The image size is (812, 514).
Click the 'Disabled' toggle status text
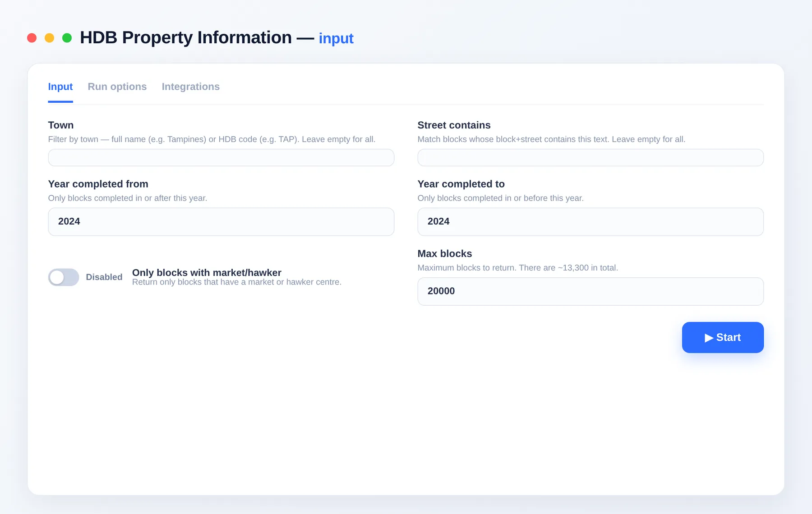(x=104, y=277)
